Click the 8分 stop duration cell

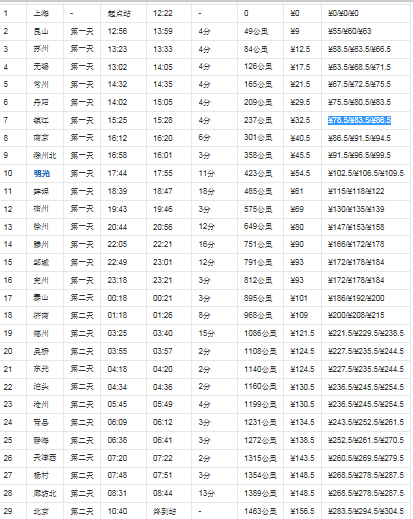click(x=204, y=315)
